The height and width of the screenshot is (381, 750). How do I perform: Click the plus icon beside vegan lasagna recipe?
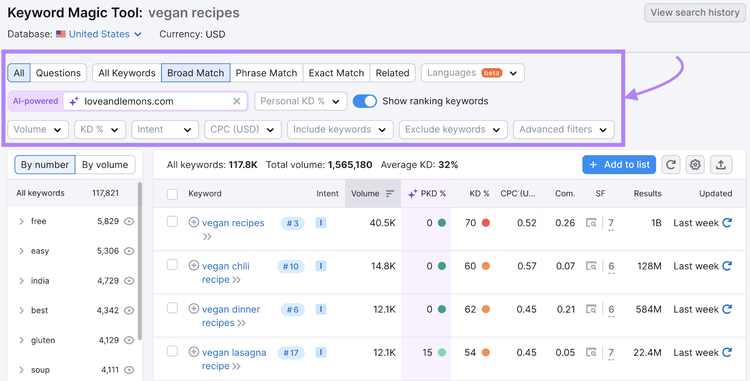(x=194, y=352)
